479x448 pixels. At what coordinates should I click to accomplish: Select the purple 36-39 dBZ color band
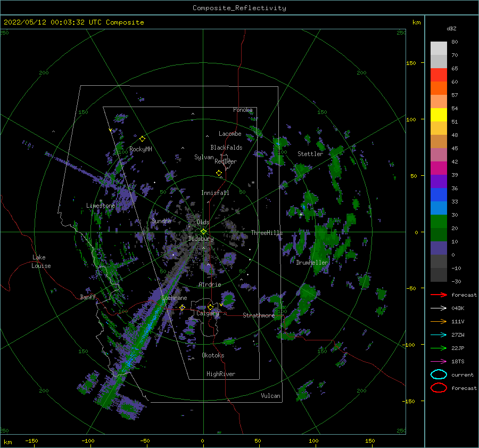click(439, 181)
